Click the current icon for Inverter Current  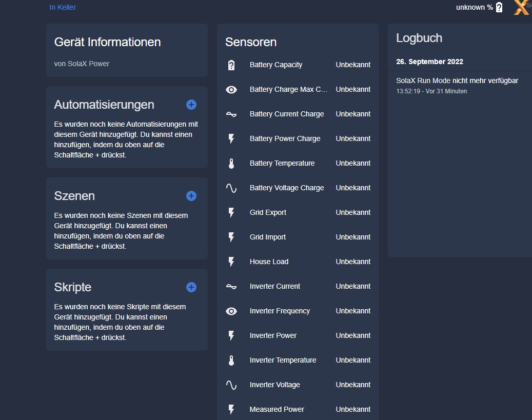[x=231, y=287]
